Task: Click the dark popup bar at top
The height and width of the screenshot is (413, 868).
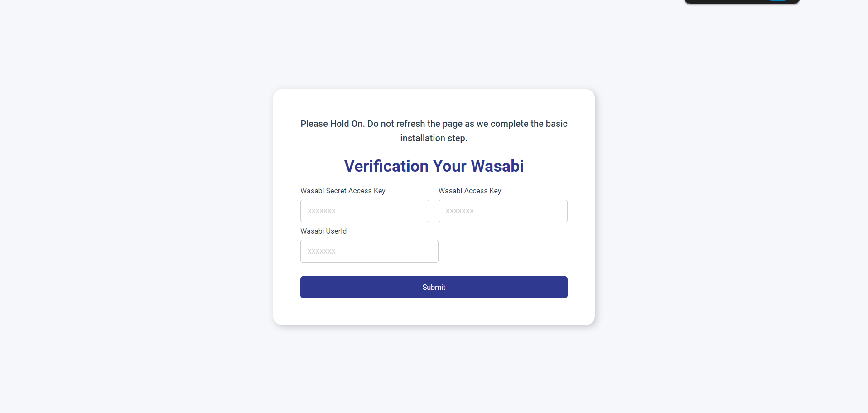Action: (x=725, y=1)
